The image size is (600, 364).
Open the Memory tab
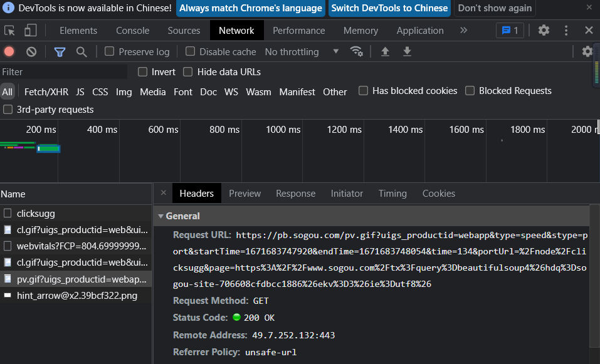pyautogui.click(x=361, y=31)
